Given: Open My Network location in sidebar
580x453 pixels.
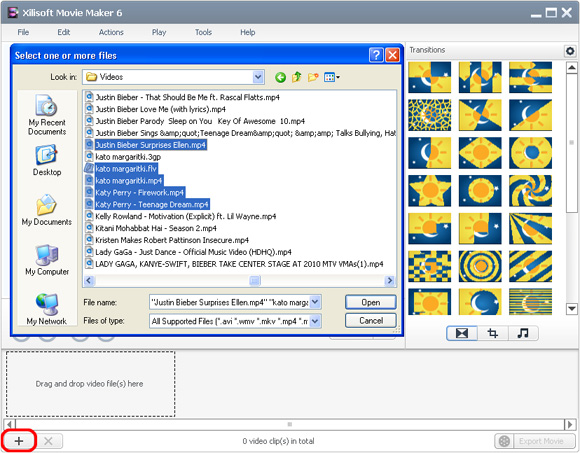Looking at the screenshot, I should (47, 309).
